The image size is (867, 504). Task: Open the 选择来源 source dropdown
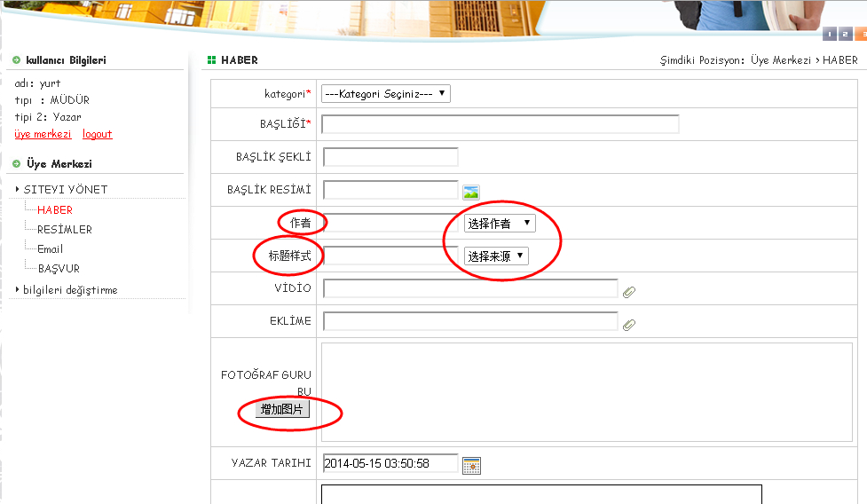(x=495, y=256)
